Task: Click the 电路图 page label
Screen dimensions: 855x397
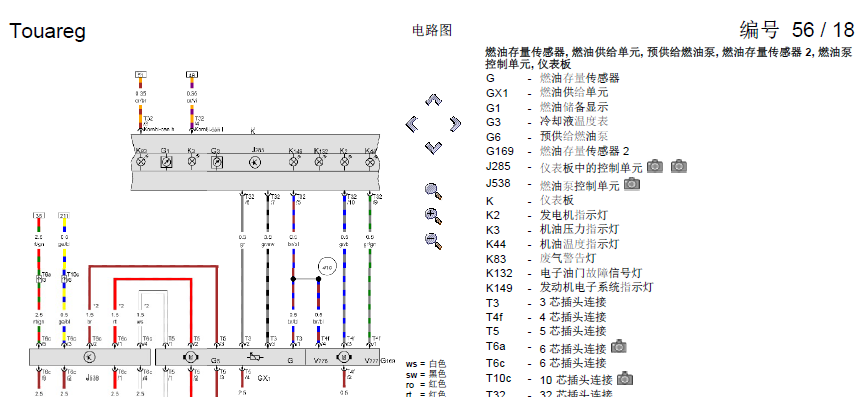Action: 432,30
